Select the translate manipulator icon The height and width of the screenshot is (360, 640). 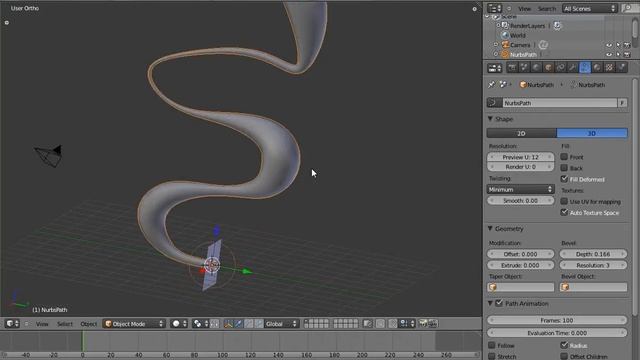[238, 324]
